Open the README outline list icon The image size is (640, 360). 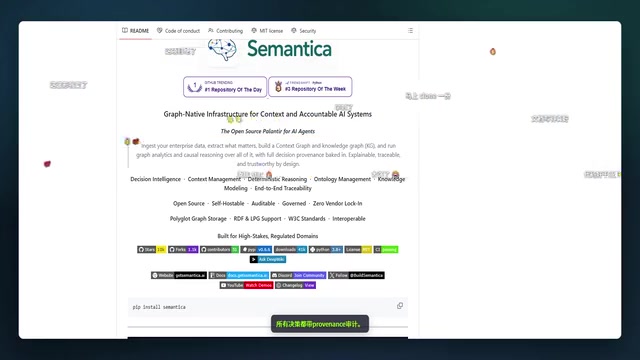[410, 31]
